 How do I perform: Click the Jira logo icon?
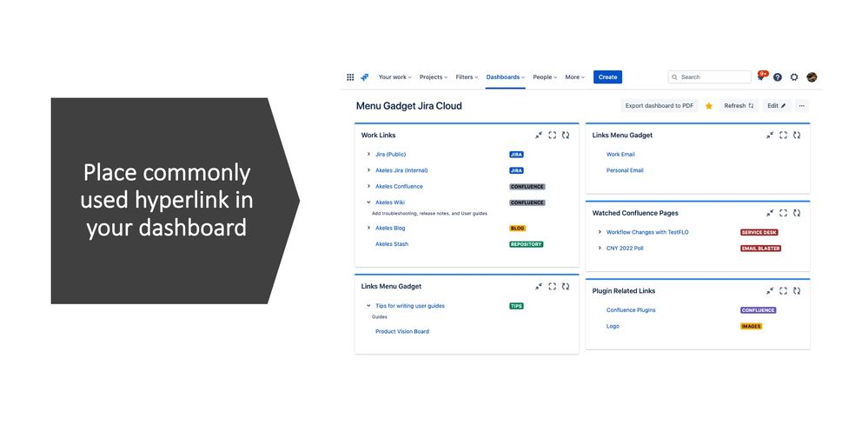pos(364,77)
